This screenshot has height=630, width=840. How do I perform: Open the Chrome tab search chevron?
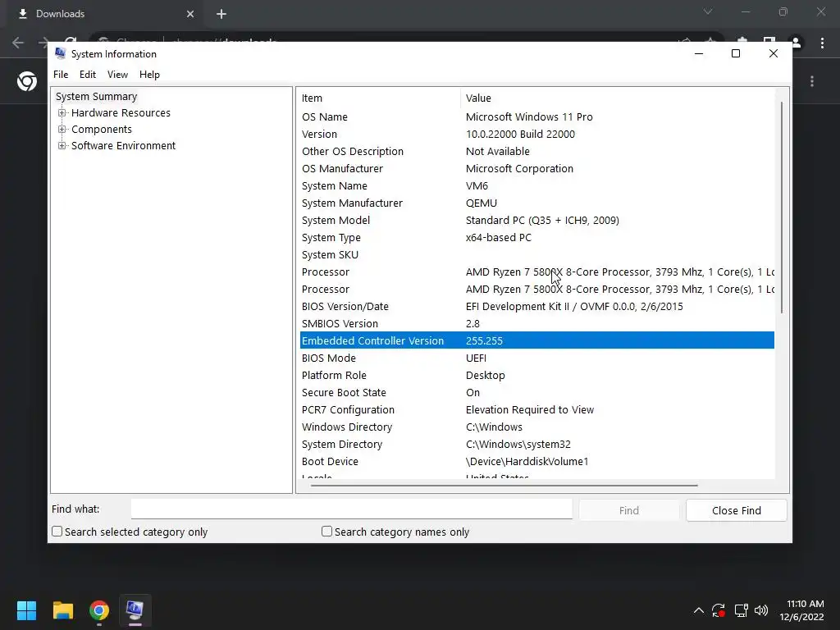(x=708, y=11)
